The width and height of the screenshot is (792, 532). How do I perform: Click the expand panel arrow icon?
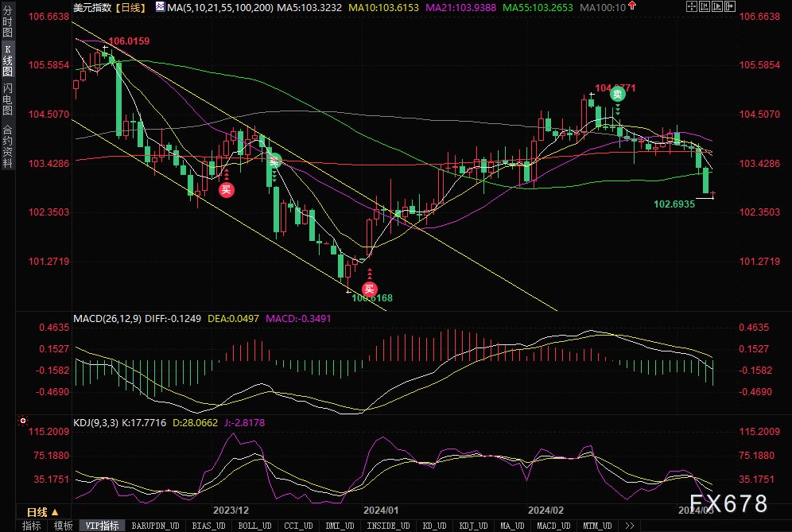pos(730,6)
